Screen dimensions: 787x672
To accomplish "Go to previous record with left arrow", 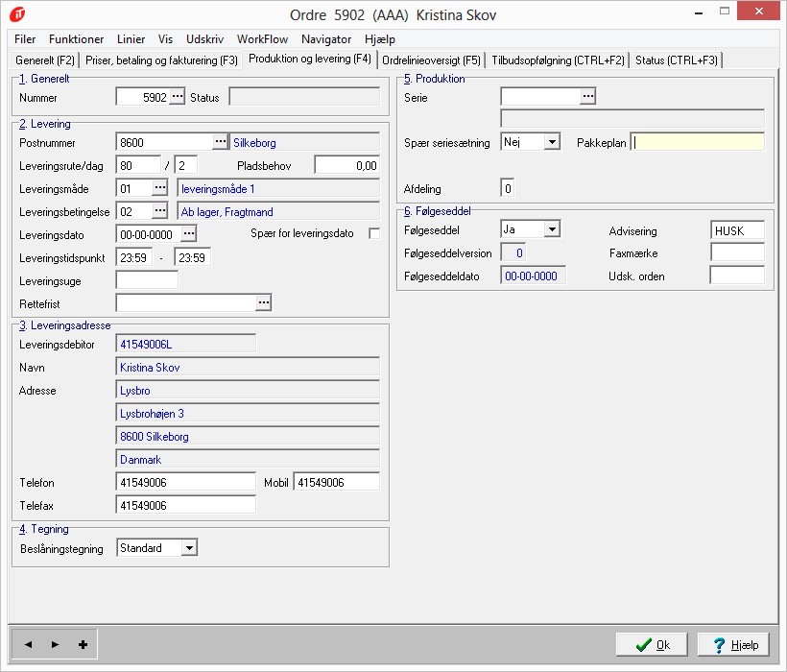I will pos(27,644).
